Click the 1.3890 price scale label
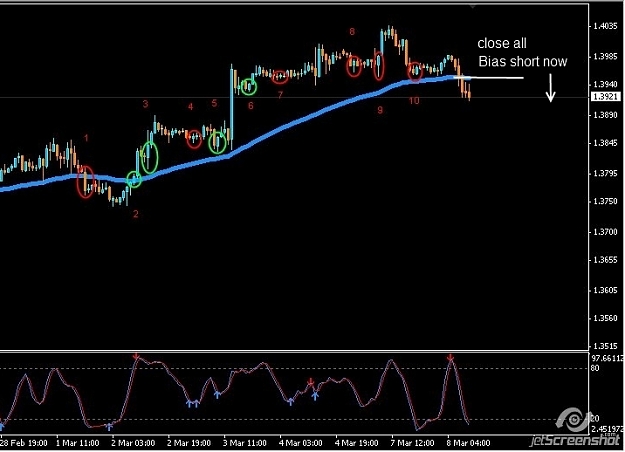The image size is (625, 452). tap(605, 115)
